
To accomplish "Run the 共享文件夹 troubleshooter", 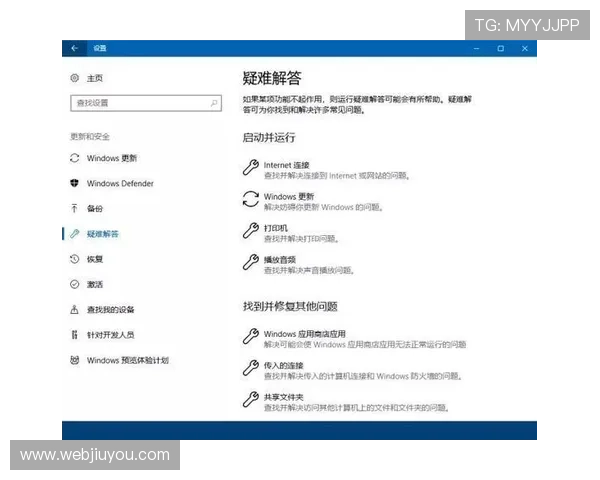I will tap(284, 397).
